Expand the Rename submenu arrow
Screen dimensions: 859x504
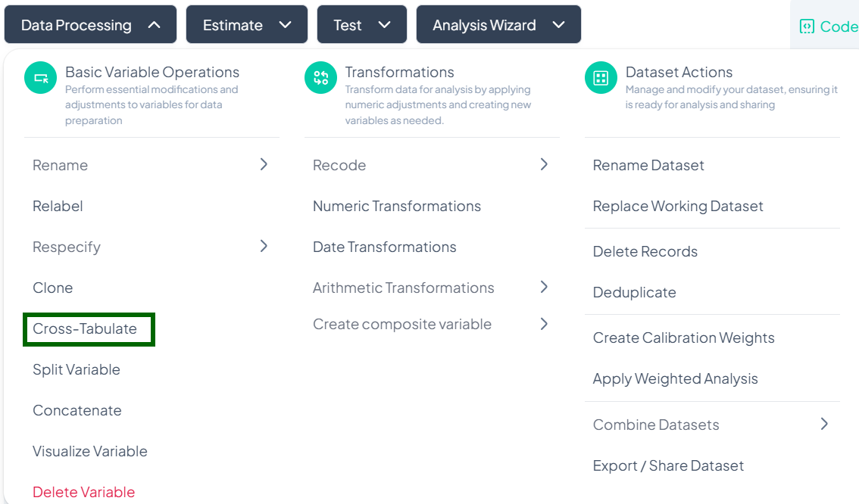coord(264,164)
